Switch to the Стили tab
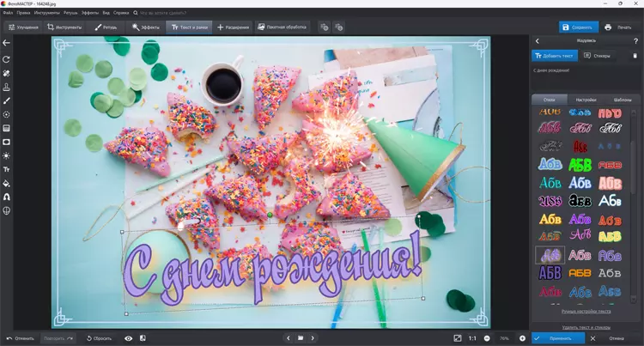The height and width of the screenshot is (346, 644). click(550, 100)
